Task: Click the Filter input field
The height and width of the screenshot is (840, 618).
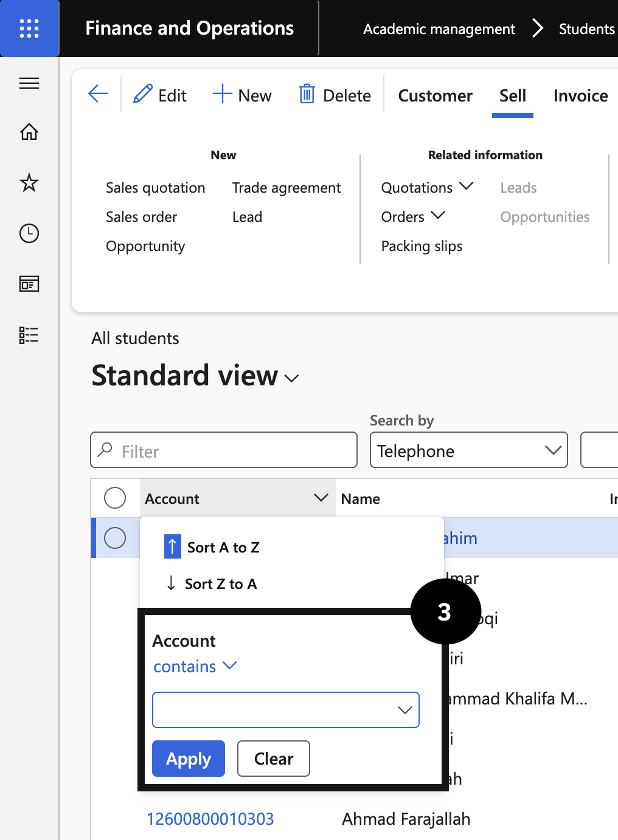Action: coord(224,450)
